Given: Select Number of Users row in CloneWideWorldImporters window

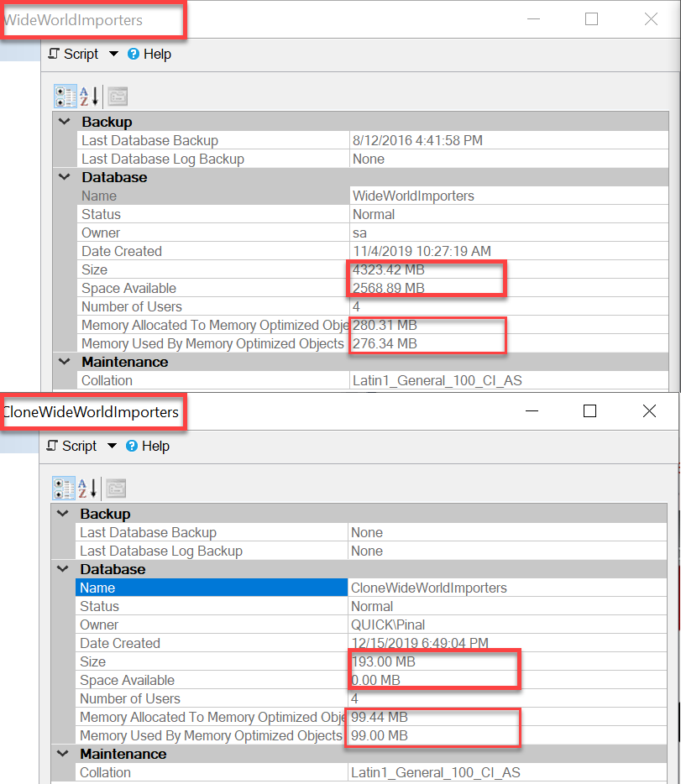Looking at the screenshot, I should click(x=371, y=699).
